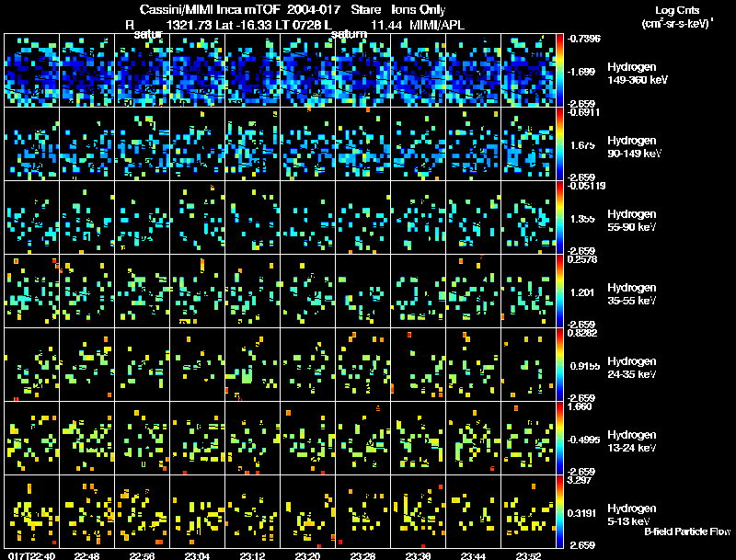Click the 017T22:40 time label
Screen dimensions: 736x560
31,555
